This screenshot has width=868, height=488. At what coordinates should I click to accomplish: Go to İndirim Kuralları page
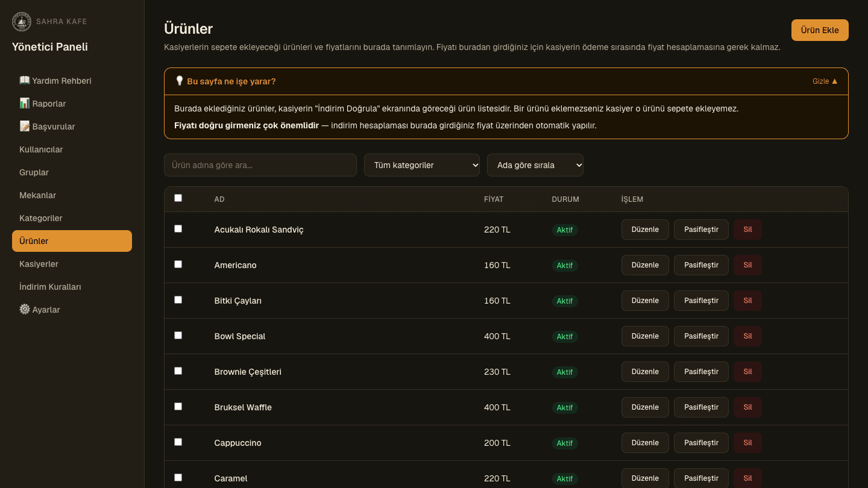[72, 287]
